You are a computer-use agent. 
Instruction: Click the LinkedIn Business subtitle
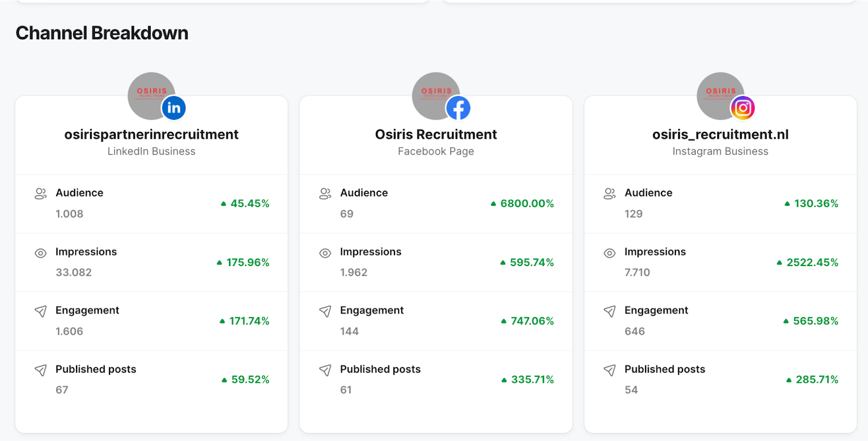[x=151, y=152]
